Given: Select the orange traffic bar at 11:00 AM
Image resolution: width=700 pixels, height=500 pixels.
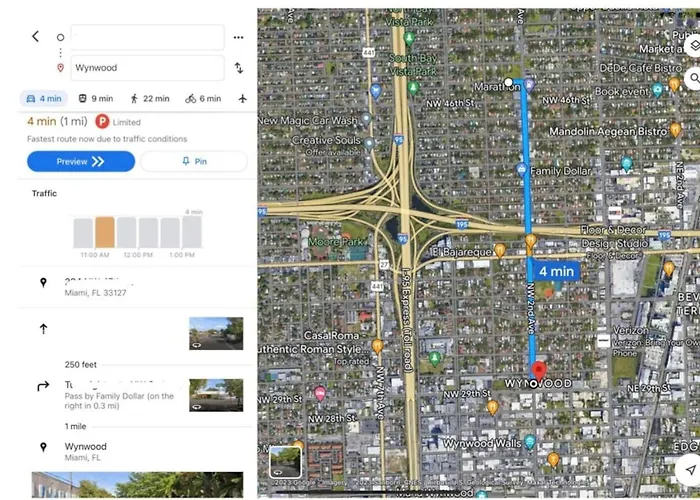Looking at the screenshot, I should point(105,232).
